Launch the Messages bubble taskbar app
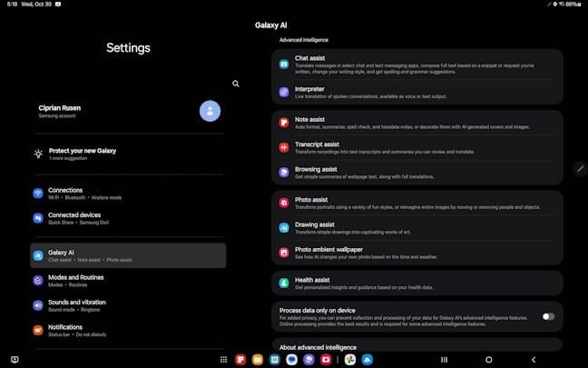The height and width of the screenshot is (368, 588). pos(292,360)
